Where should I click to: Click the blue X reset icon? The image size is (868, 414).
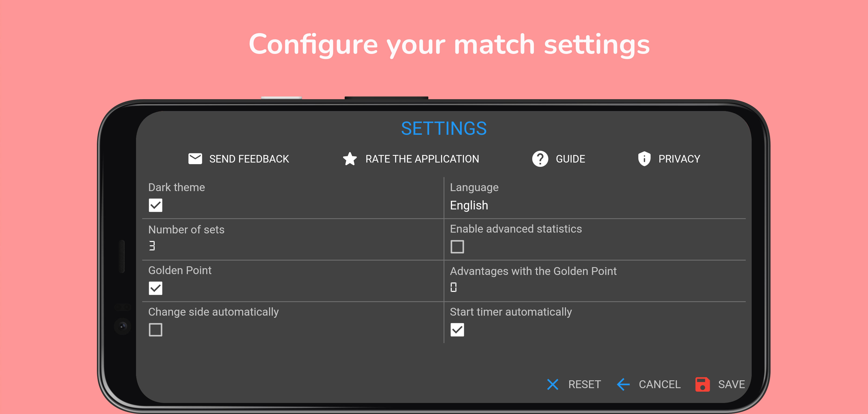(552, 384)
